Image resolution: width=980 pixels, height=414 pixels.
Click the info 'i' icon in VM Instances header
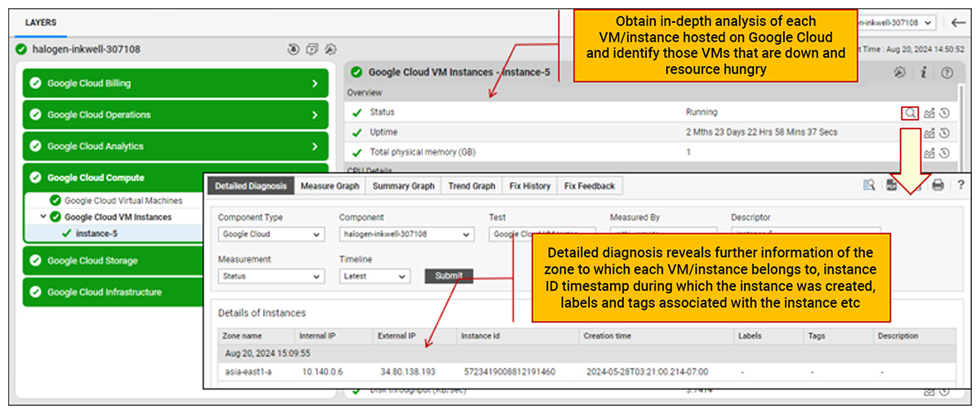(x=924, y=72)
